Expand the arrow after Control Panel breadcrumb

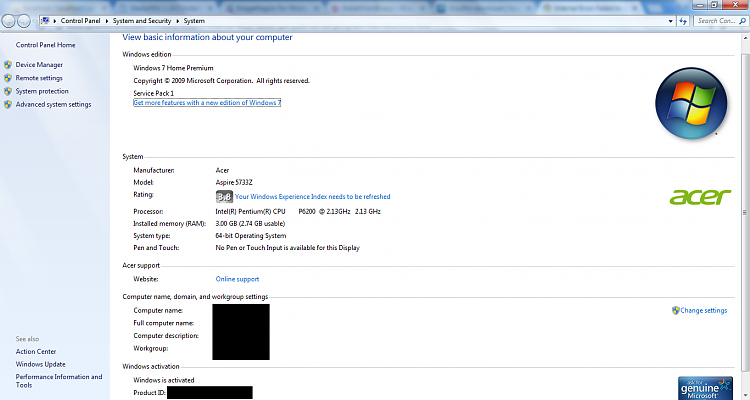click(x=107, y=21)
